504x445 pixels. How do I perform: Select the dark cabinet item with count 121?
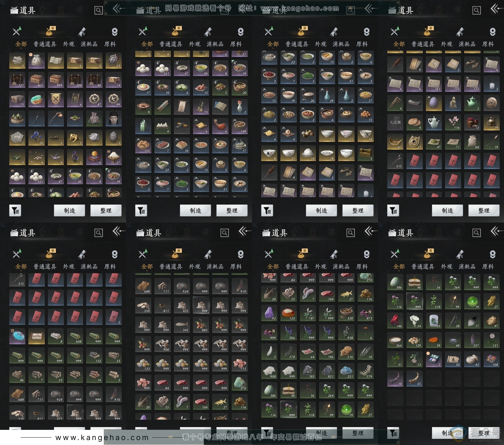tap(17, 80)
